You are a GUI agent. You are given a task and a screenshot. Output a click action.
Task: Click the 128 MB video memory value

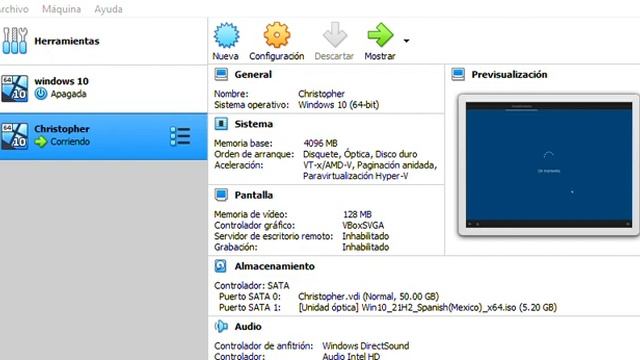[x=357, y=214]
